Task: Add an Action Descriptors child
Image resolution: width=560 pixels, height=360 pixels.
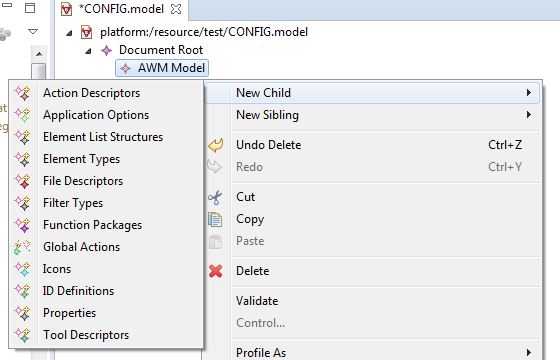Action: (x=106, y=93)
